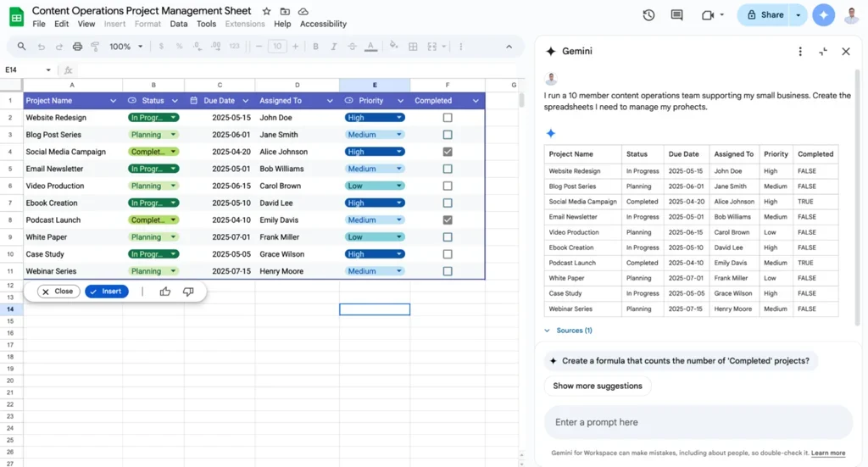Open the fill color bucket
The image size is (868, 467).
(393, 46)
